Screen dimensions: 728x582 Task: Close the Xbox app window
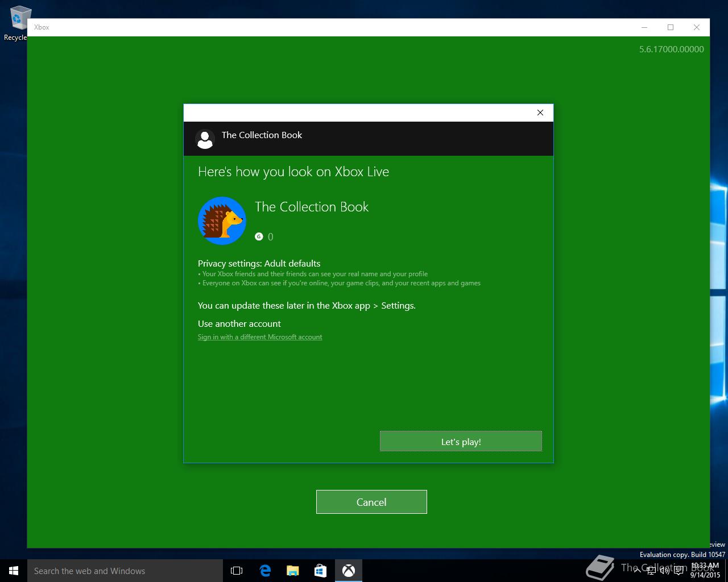697,27
